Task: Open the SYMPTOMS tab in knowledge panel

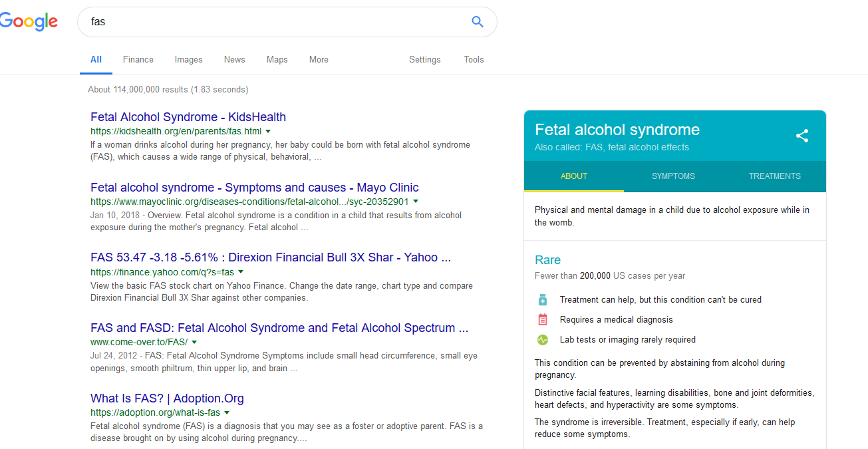Action: pyautogui.click(x=673, y=176)
